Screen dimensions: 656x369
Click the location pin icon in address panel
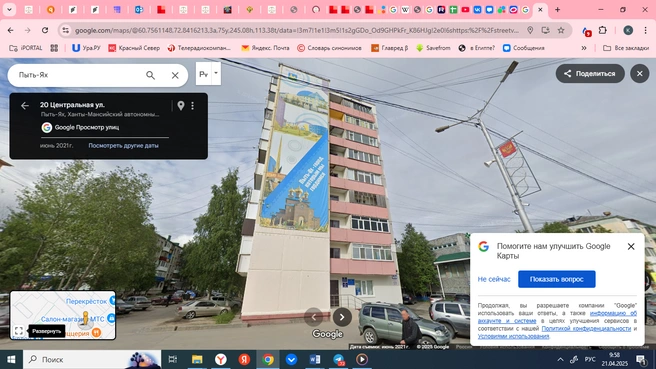coord(181,105)
